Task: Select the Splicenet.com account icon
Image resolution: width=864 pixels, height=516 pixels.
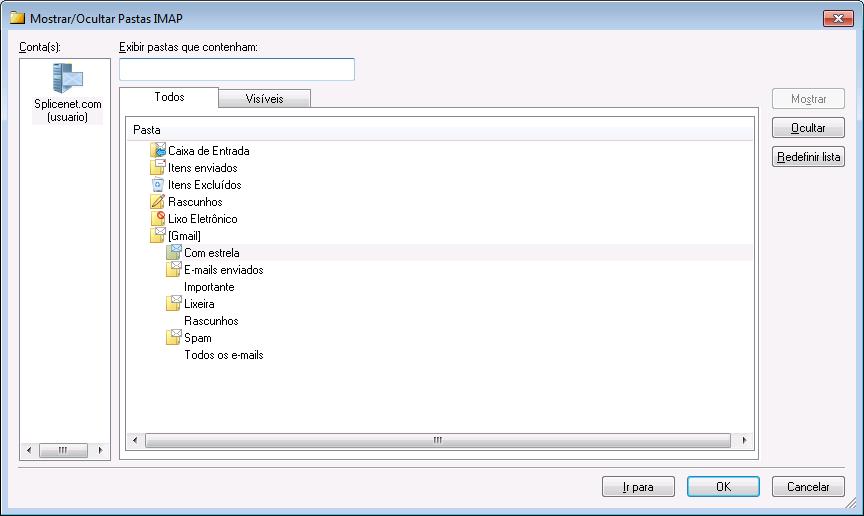Action: pyautogui.click(x=68, y=78)
